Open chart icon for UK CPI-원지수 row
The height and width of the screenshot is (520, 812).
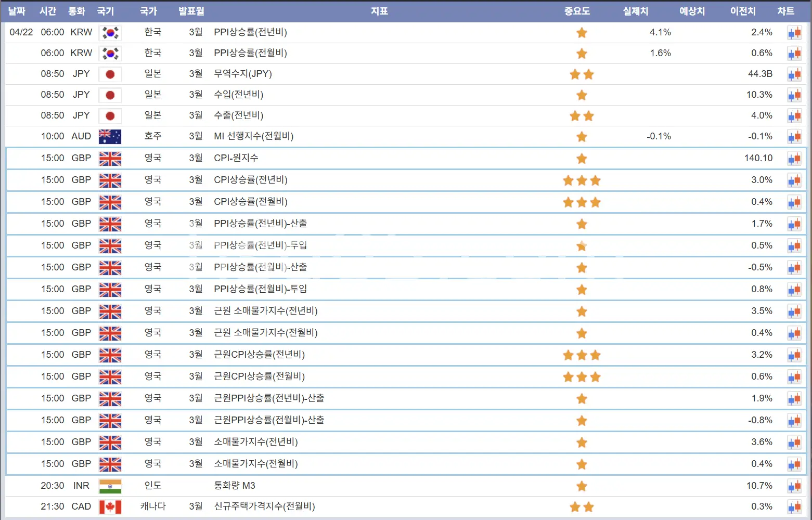[x=794, y=159]
